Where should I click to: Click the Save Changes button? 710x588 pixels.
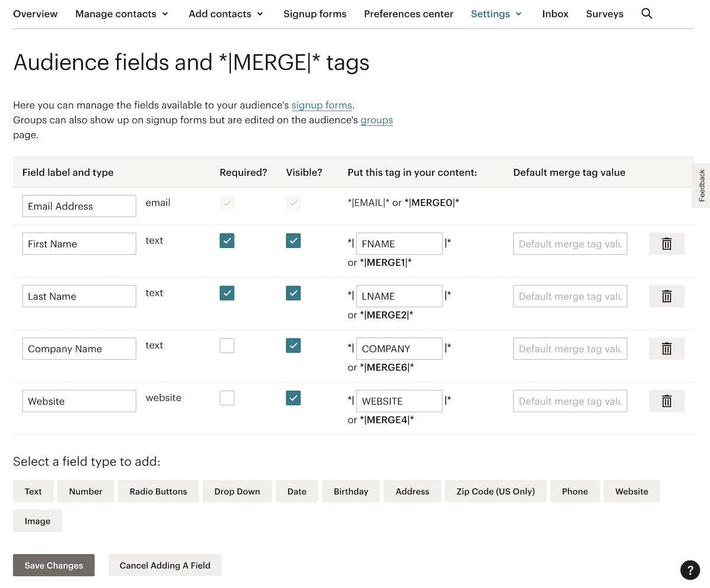point(54,565)
